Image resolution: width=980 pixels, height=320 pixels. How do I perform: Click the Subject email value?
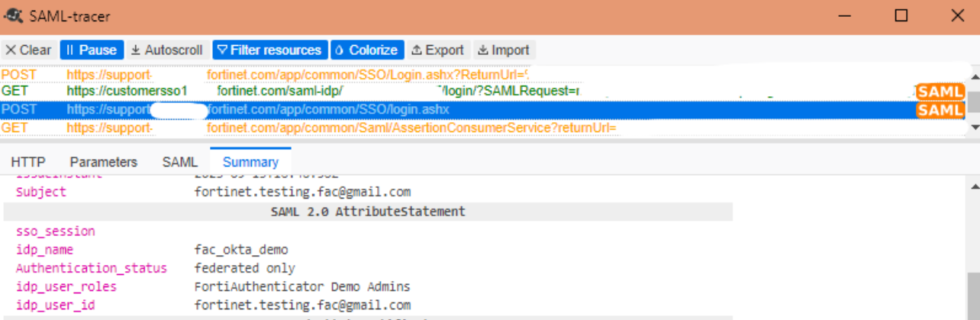[302, 192]
